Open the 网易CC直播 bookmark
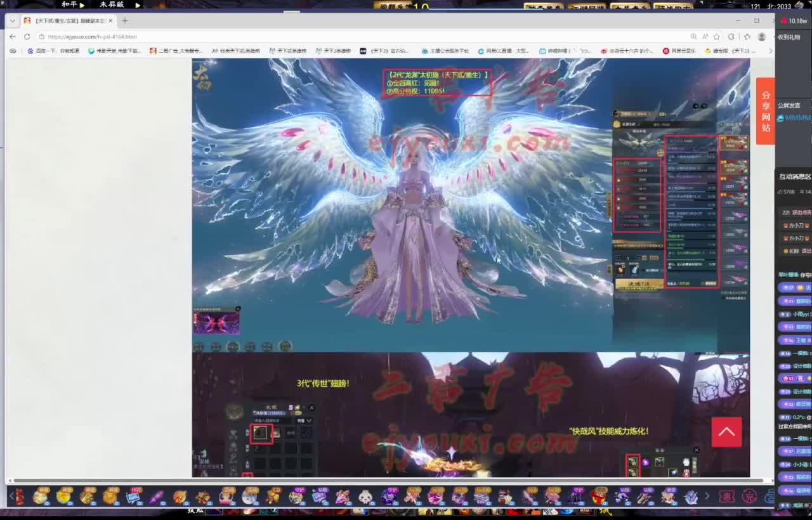 click(x=503, y=51)
